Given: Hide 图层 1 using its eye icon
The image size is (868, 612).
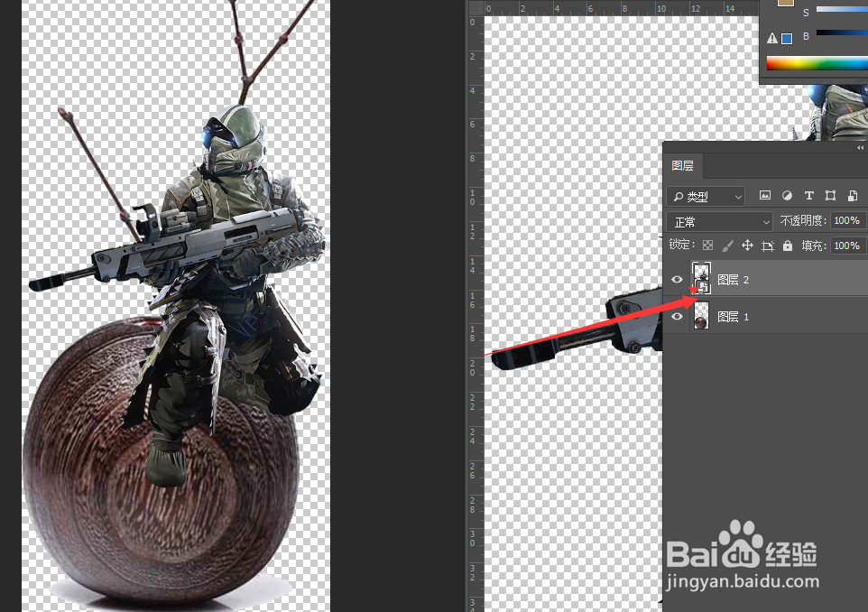Looking at the screenshot, I should pos(677,316).
